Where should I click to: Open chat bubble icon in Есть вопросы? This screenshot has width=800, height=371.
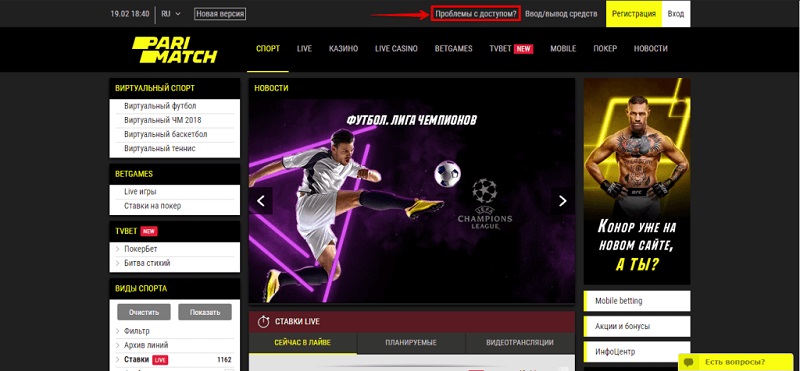[x=690, y=362]
